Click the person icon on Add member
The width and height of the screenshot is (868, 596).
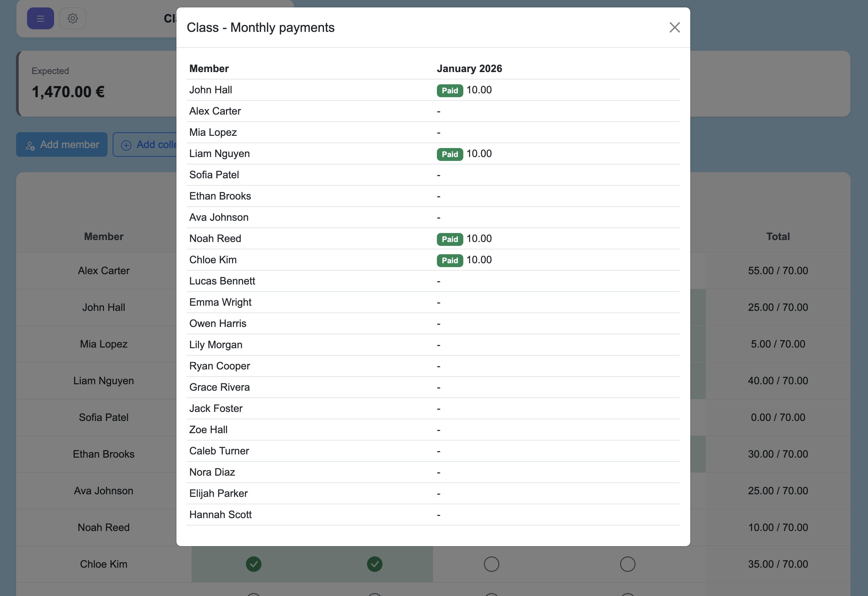click(x=30, y=145)
